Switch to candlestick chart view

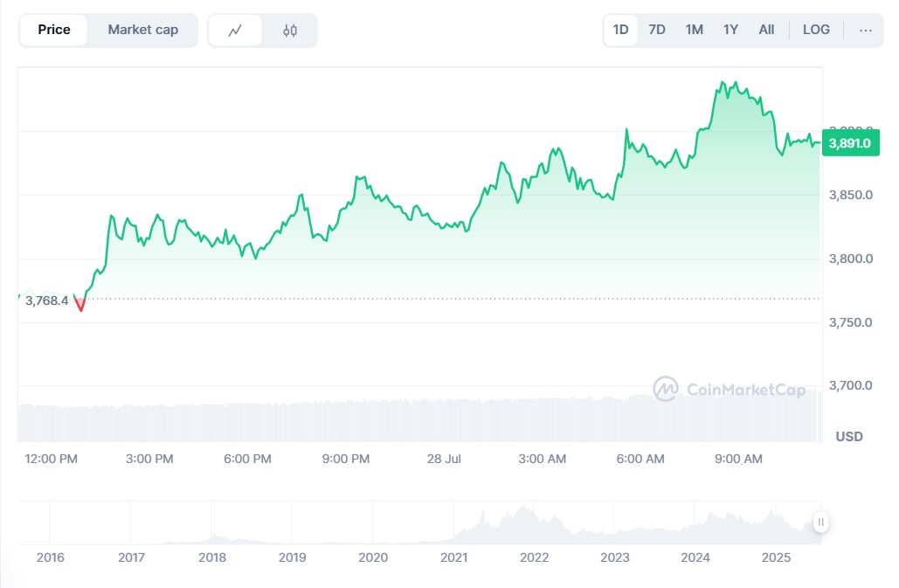click(x=290, y=31)
